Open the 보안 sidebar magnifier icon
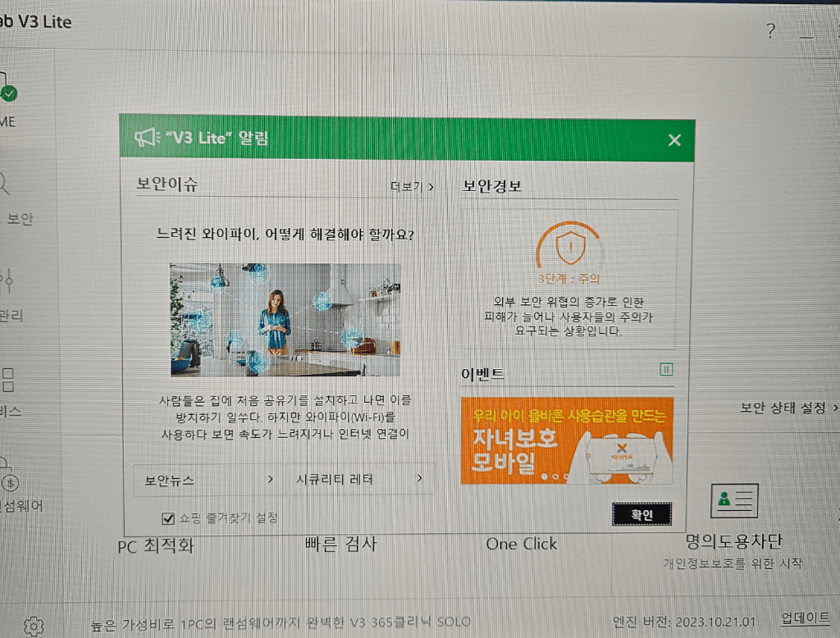Image resolution: width=840 pixels, height=638 pixels. click(x=4, y=183)
